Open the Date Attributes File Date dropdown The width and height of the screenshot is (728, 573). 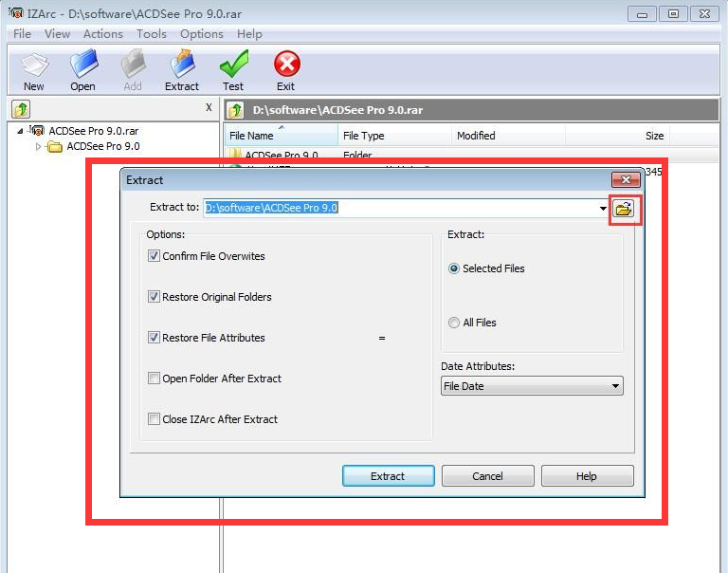[x=532, y=386]
